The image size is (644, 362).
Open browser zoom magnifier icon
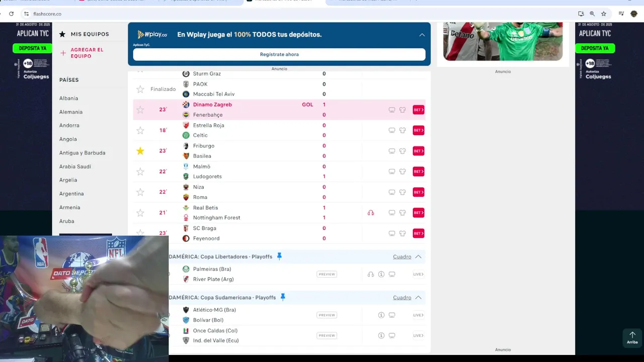[592, 14]
